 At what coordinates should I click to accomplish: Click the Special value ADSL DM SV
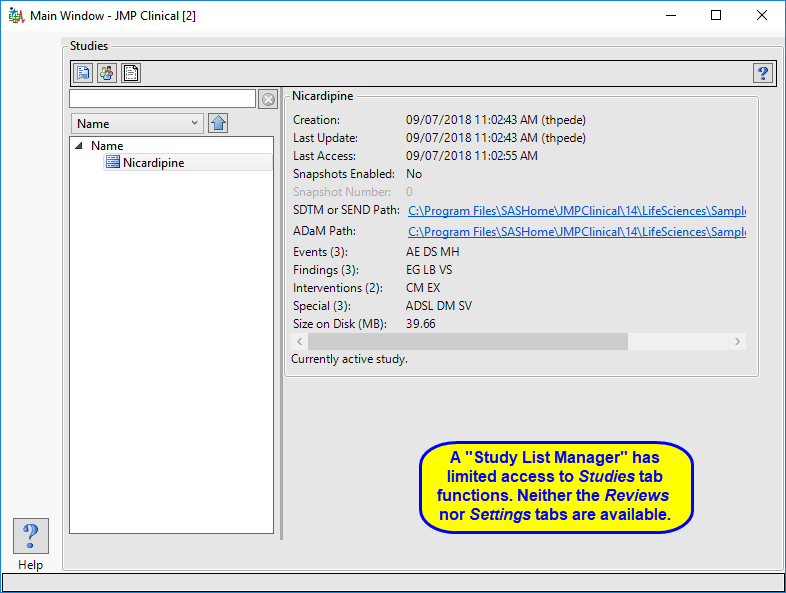coord(439,306)
